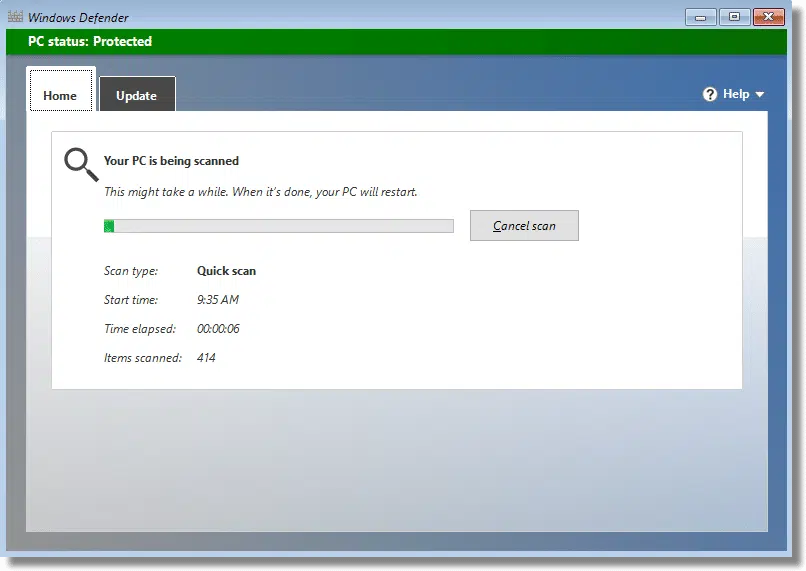806x571 pixels.
Task: Click the 'PC status: Protected' banner text
Action: tap(90, 41)
